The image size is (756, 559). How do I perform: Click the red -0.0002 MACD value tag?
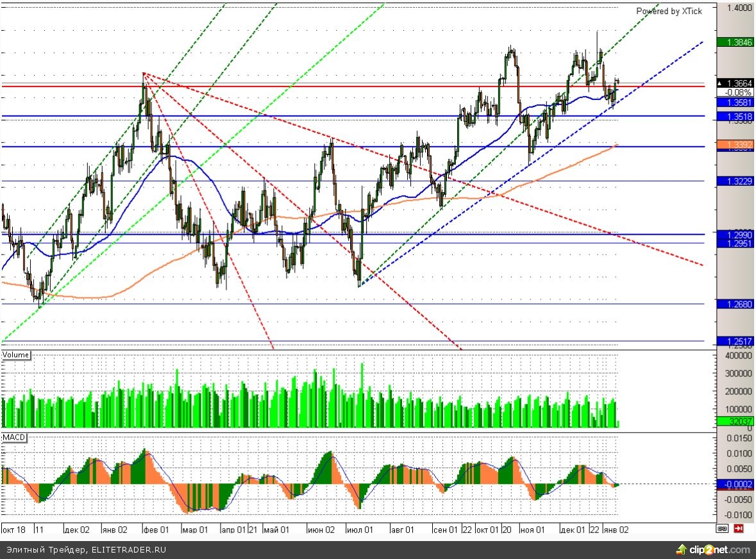tap(734, 485)
